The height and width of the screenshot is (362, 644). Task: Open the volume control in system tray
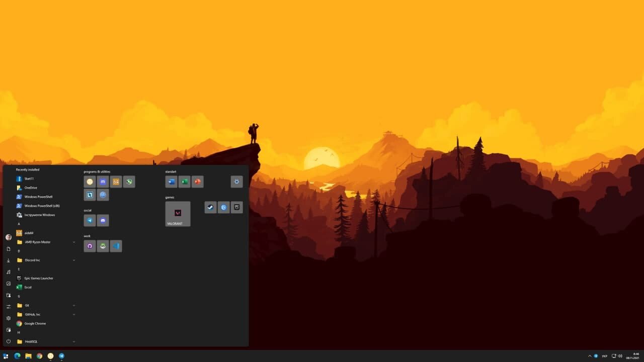pos(620,356)
